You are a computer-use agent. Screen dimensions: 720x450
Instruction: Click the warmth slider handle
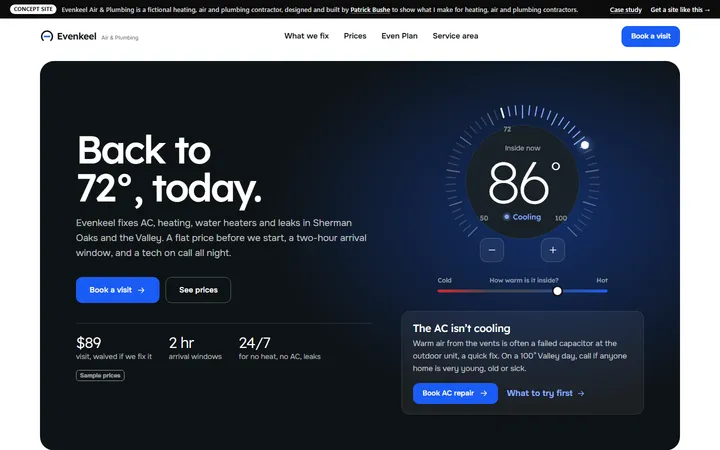click(x=557, y=291)
